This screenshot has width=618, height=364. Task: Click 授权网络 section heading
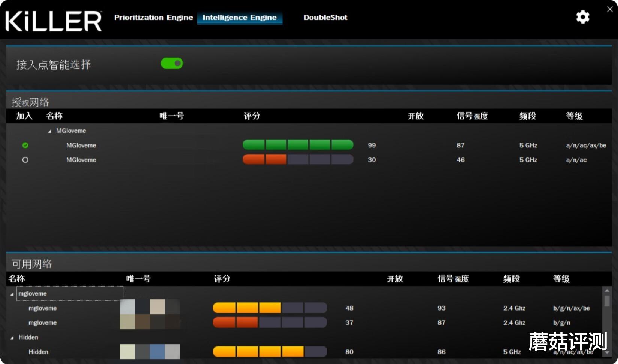click(x=30, y=102)
